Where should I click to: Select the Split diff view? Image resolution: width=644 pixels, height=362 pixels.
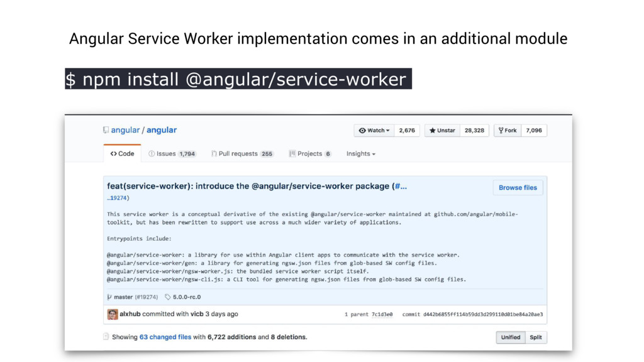(536, 337)
